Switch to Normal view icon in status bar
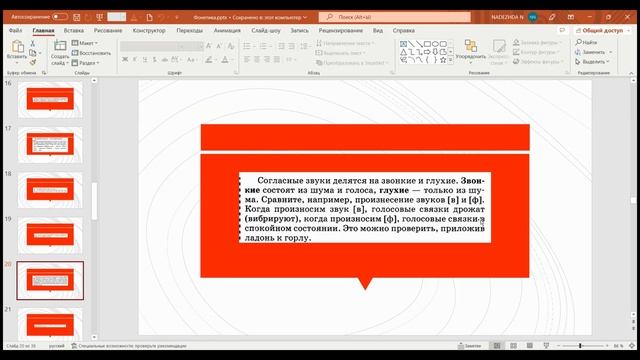 (497, 346)
